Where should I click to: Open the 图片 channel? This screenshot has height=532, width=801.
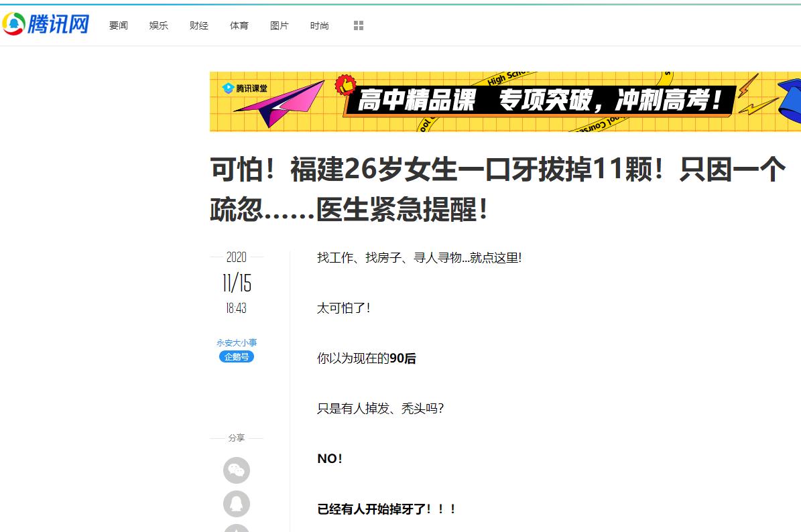click(x=279, y=25)
